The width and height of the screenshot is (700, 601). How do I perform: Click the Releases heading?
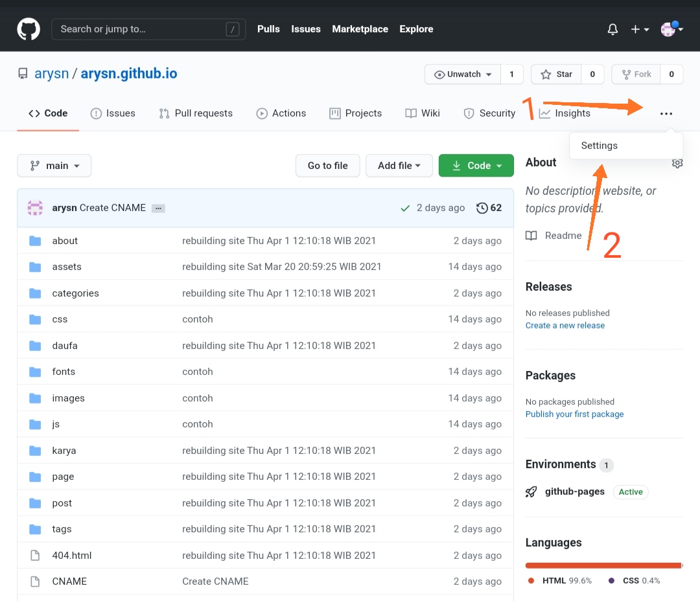pos(548,287)
